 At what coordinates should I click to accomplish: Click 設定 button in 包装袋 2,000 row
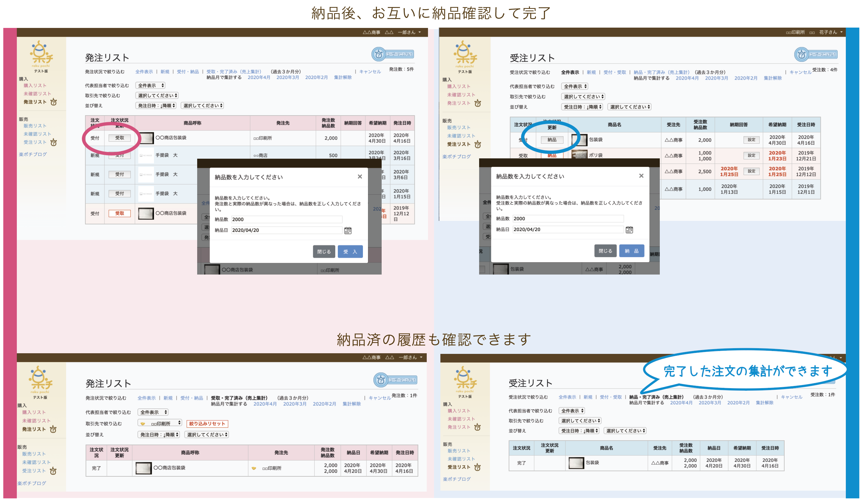[x=752, y=140]
